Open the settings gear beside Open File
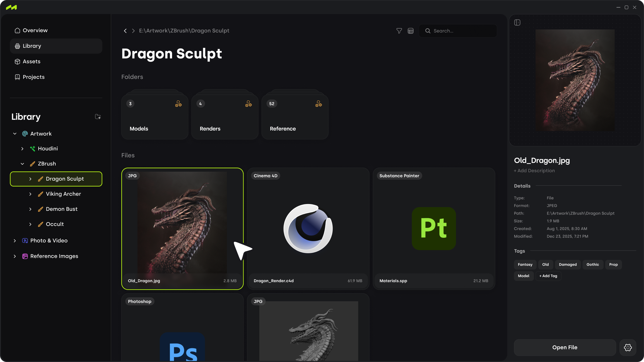 [x=628, y=347]
